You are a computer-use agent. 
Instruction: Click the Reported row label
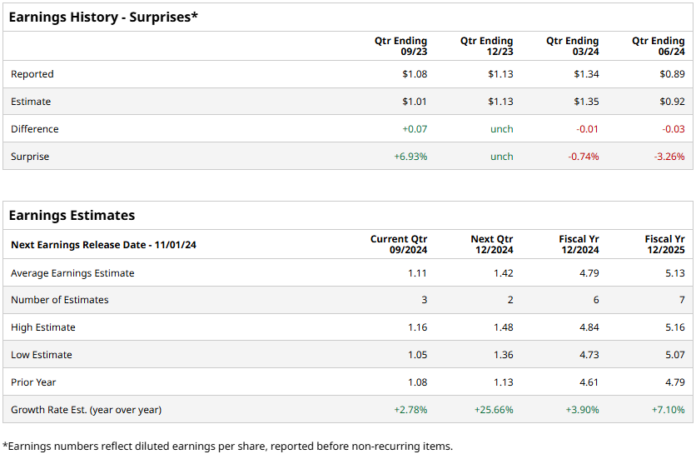click(x=32, y=74)
